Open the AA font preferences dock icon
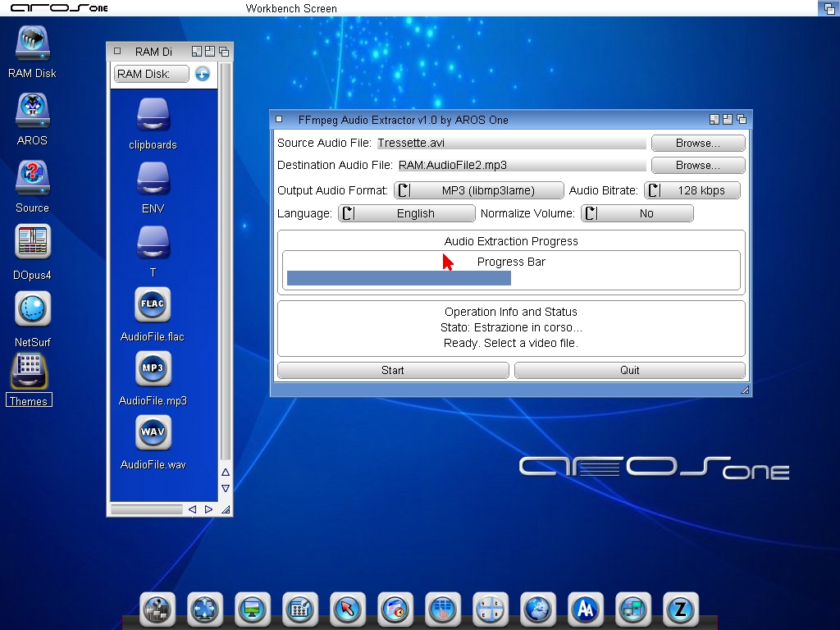Image resolution: width=840 pixels, height=630 pixels. click(x=586, y=609)
